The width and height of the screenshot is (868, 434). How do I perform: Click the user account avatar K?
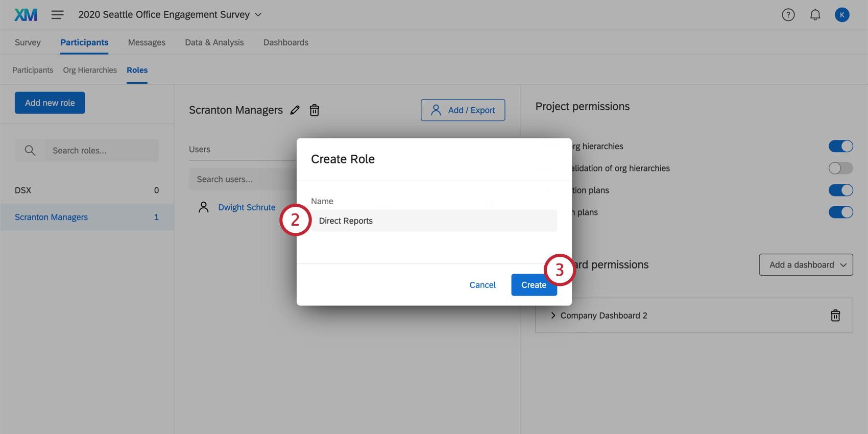(x=842, y=15)
